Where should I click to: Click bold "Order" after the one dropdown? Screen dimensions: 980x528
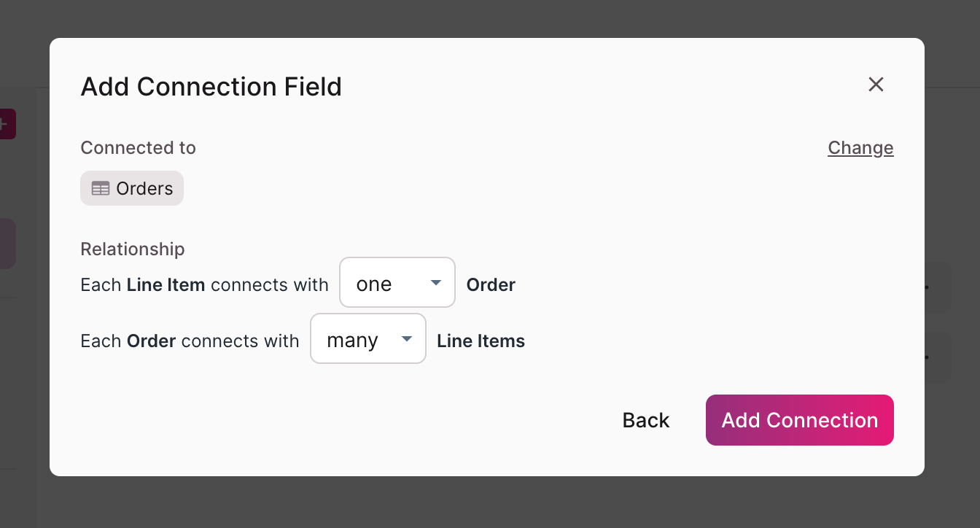(x=491, y=284)
